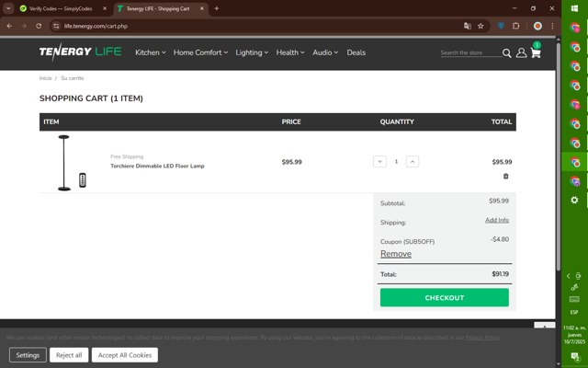Close the Tenergy LIFE Shopping Cart tab
588x368 pixels.
[x=202, y=8]
